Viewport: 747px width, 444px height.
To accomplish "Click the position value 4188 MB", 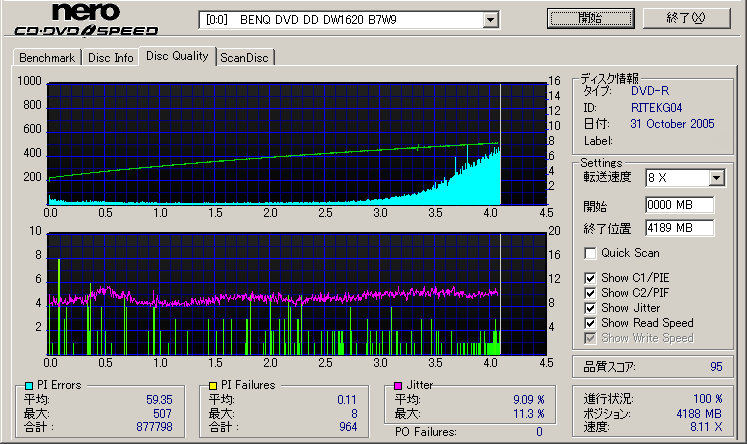I will [699, 414].
